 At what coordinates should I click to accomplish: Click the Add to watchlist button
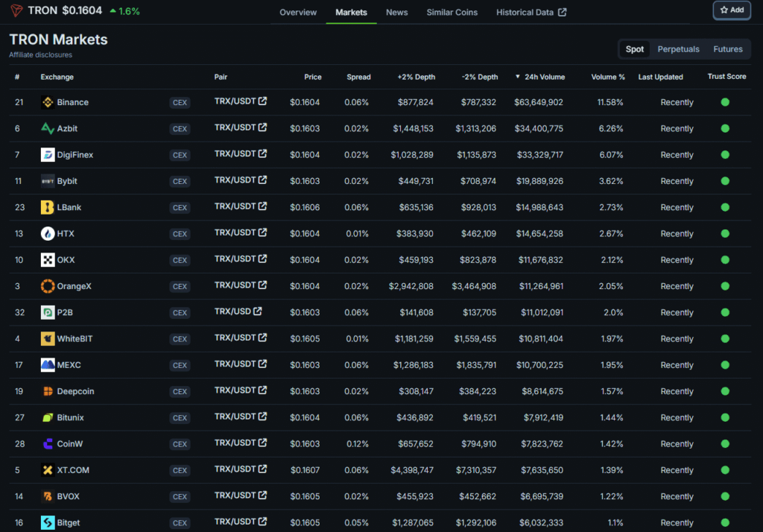731,10
